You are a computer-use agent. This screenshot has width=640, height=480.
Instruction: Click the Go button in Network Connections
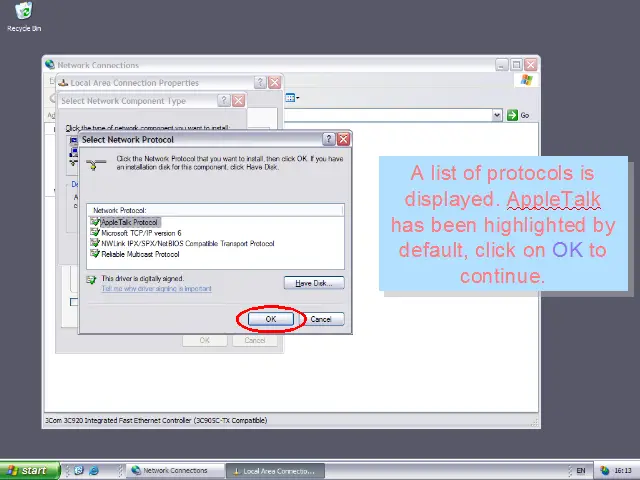click(x=518, y=116)
